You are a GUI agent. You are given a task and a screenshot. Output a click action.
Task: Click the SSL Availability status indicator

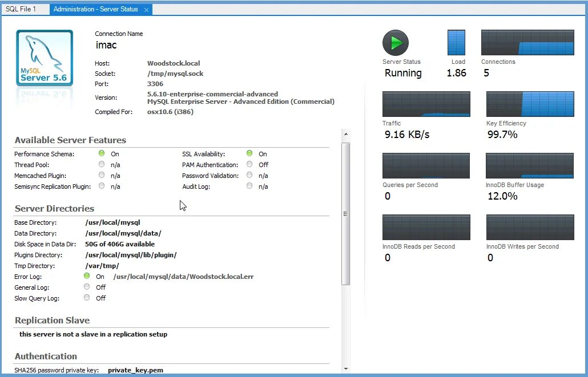[249, 153]
